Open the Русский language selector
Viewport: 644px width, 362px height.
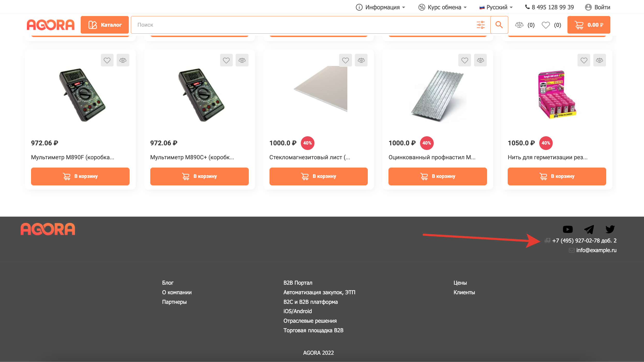[496, 7]
